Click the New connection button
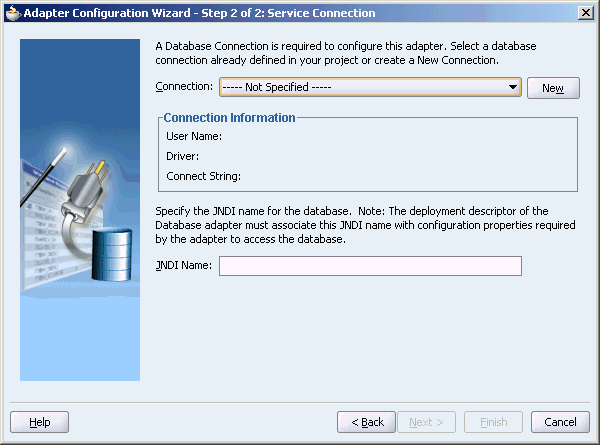The image size is (600, 445). pyautogui.click(x=553, y=88)
